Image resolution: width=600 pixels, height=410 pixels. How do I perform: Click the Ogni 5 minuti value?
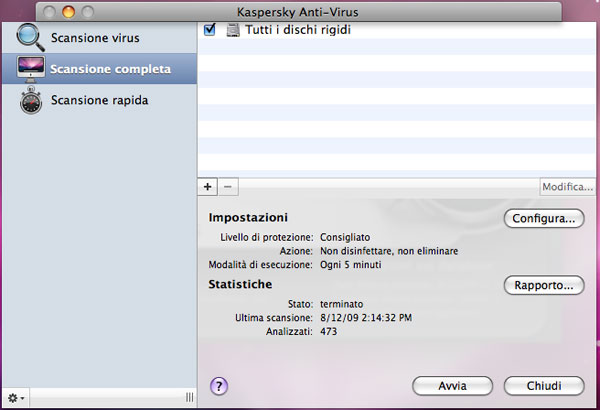351,265
